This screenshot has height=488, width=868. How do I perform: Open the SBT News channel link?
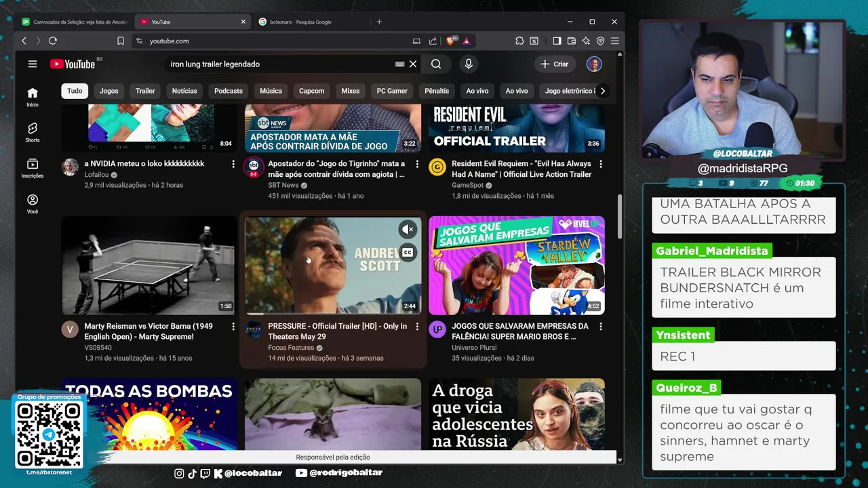[x=283, y=185]
